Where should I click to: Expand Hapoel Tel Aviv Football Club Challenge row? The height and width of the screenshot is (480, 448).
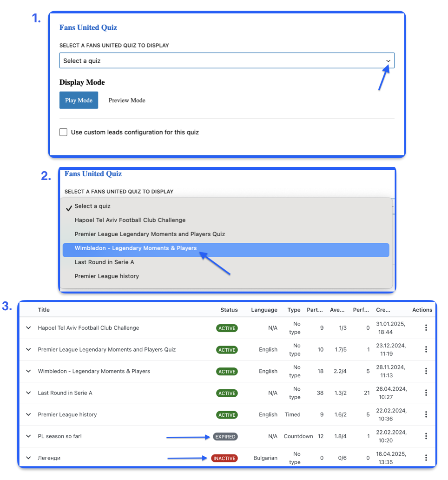[x=28, y=328]
